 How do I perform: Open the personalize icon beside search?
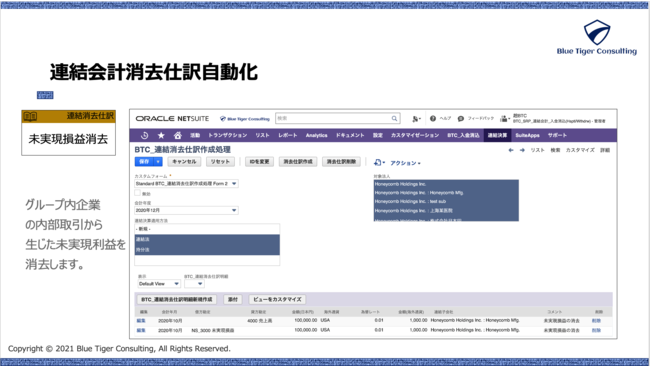[416, 119]
